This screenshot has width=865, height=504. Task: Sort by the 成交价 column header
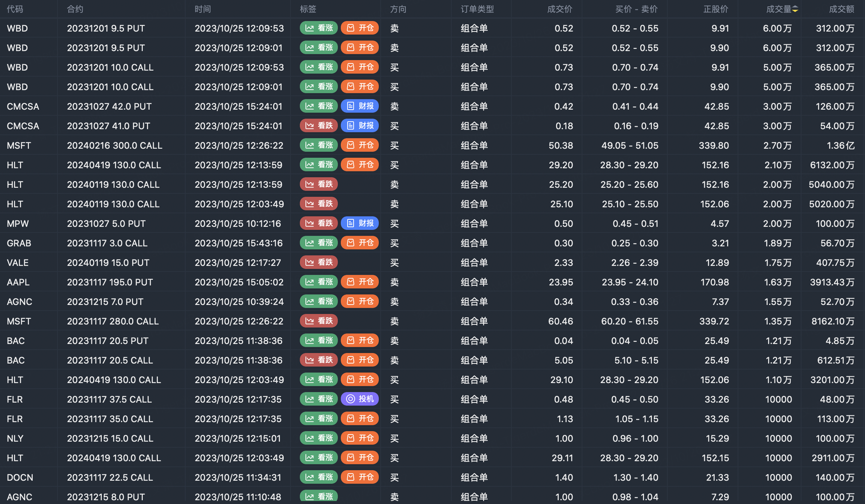[560, 9]
